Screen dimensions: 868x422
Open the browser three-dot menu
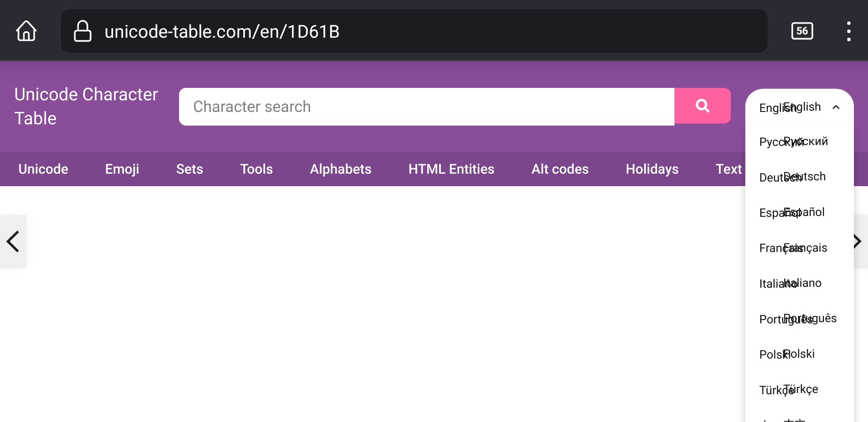pos(848,31)
